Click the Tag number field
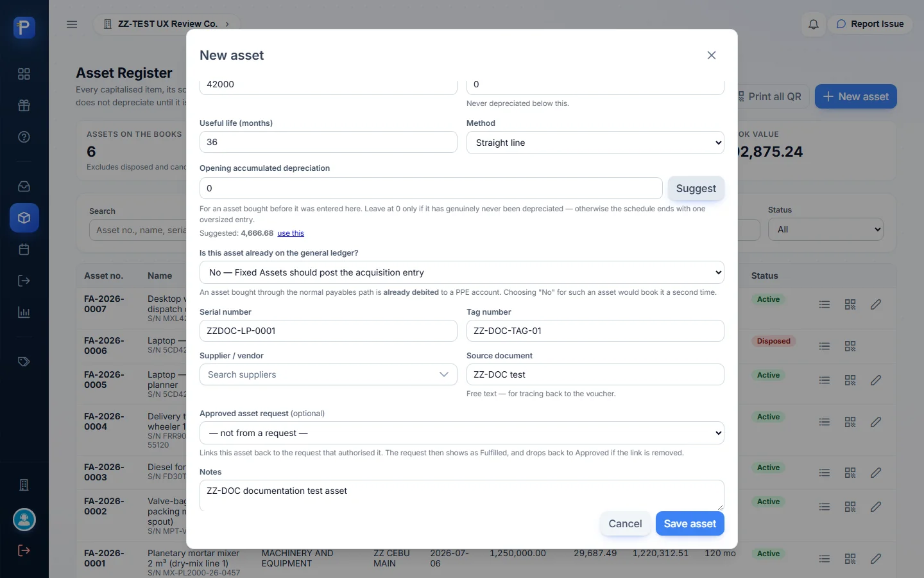 click(x=595, y=331)
